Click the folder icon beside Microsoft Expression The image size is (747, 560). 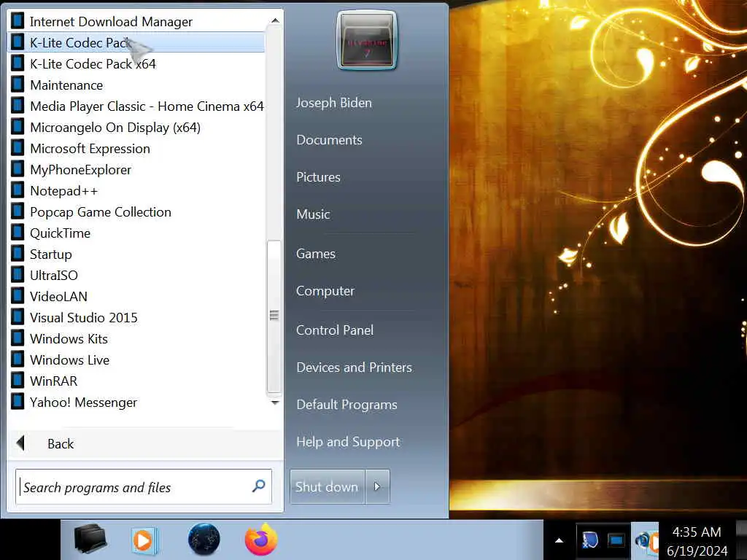[x=18, y=148]
